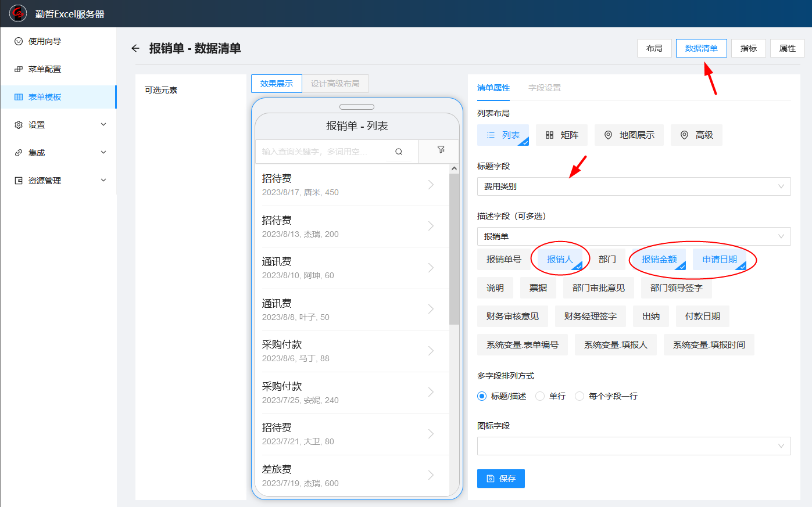Viewport: 812px width, 507px height.
Task: Deselect the 报销人 description field tag
Action: pos(560,260)
